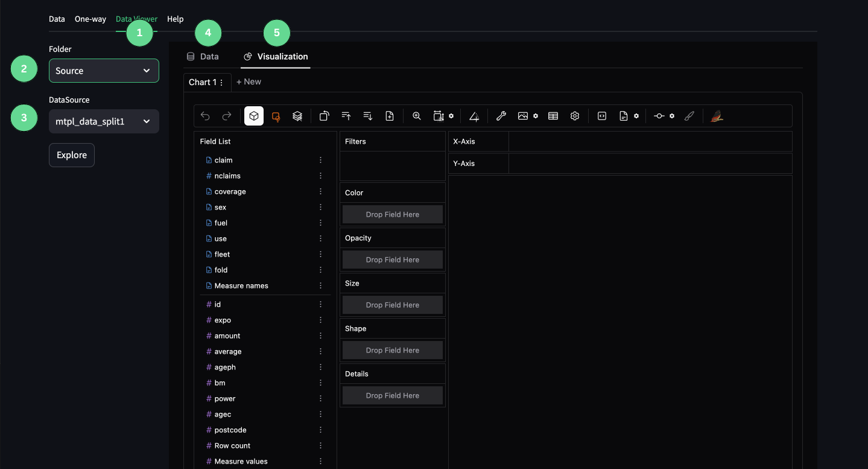Viewport: 868px width, 469px height.
Task: Open the One-way menu item
Action: pos(90,19)
